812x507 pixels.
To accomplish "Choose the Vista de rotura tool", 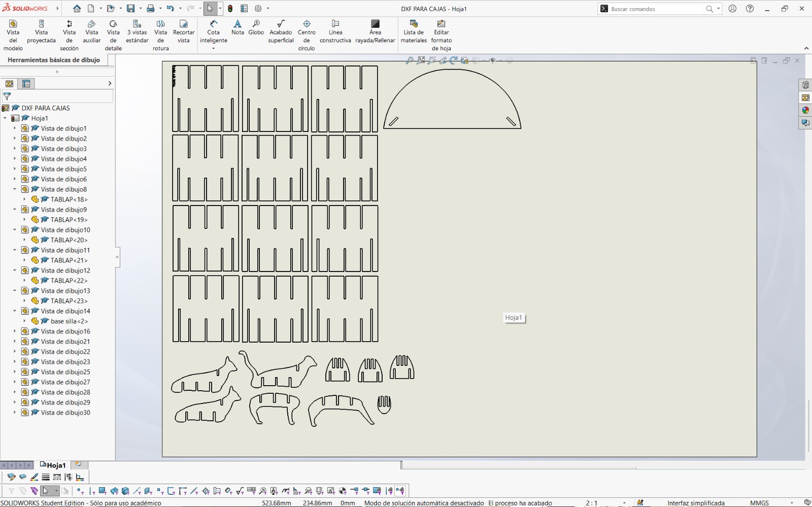I will pyautogui.click(x=160, y=35).
